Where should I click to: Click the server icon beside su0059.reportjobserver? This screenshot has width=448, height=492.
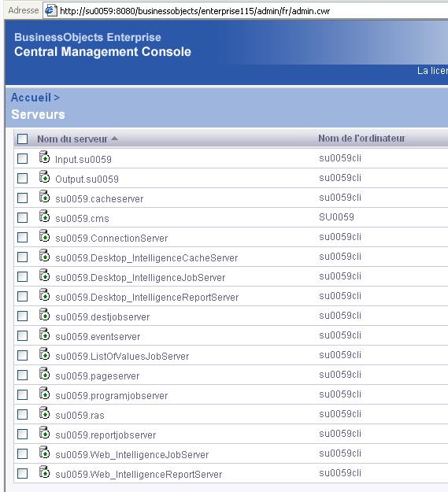pos(44,433)
